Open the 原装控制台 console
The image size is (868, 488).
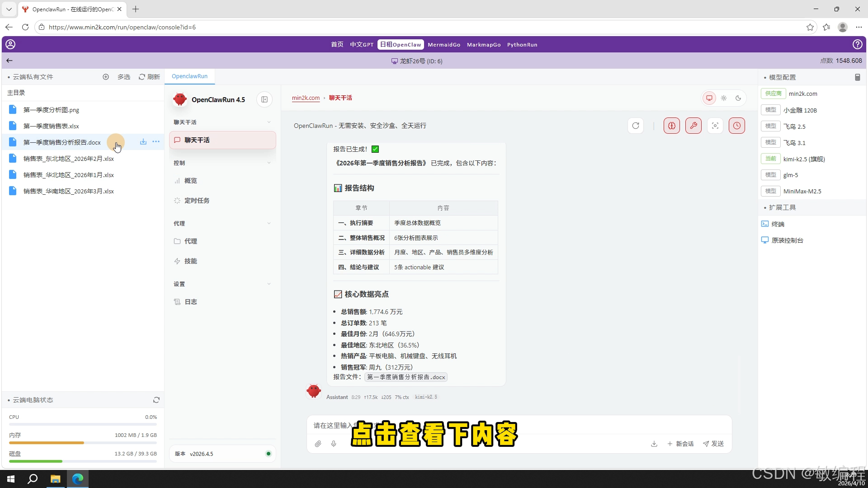click(787, 240)
